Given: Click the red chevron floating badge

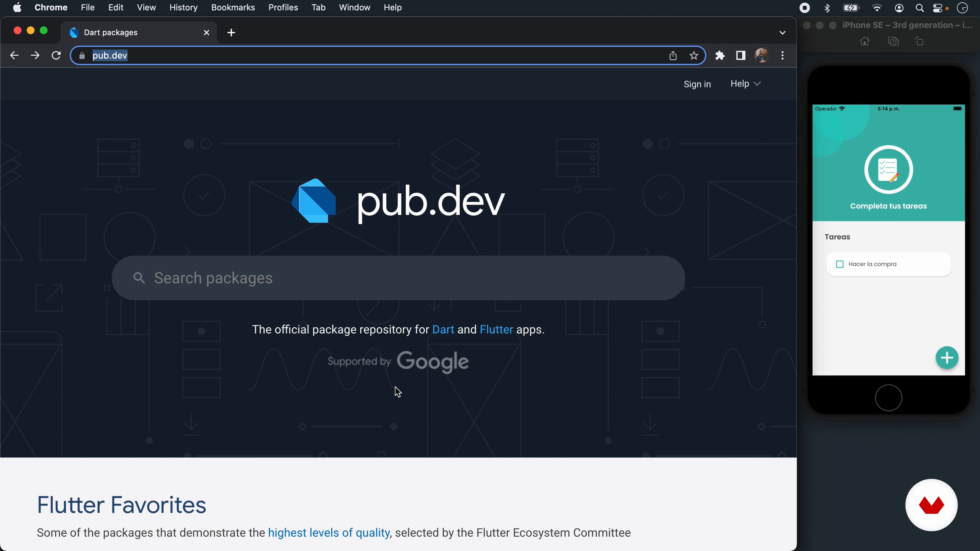Looking at the screenshot, I should (931, 505).
